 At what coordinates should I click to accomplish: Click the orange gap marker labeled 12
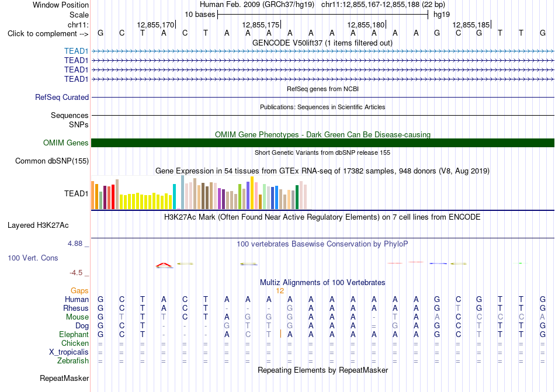(x=280, y=291)
